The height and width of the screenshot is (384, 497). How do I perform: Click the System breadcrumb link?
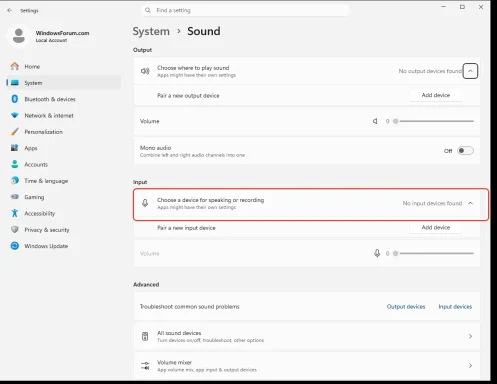click(151, 31)
